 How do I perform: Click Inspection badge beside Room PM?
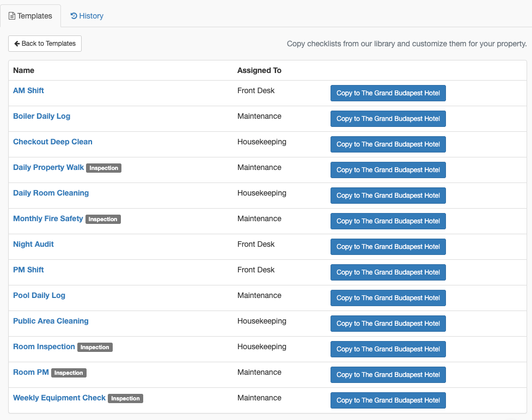(69, 373)
